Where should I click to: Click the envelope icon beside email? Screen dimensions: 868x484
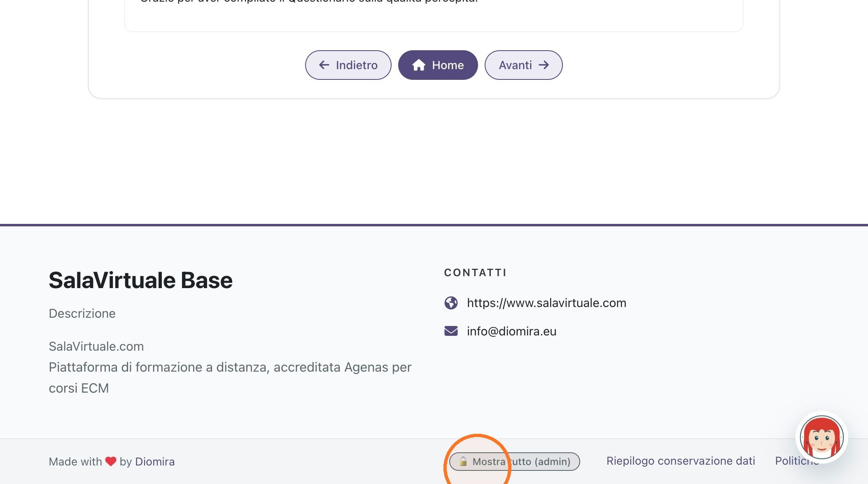point(451,331)
